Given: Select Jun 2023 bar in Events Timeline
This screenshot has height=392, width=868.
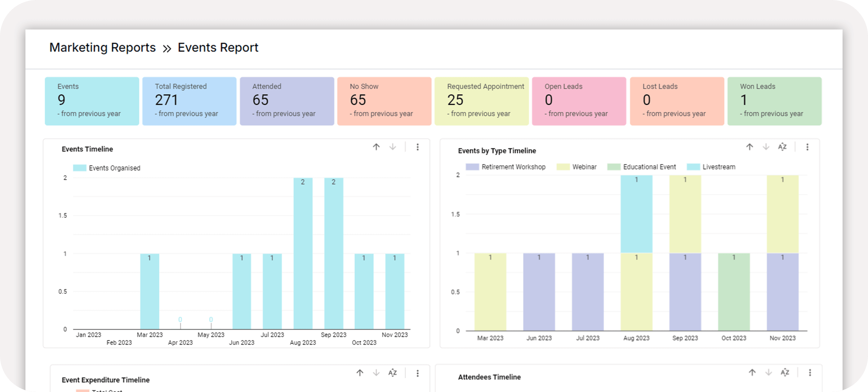Looking at the screenshot, I should [242, 291].
